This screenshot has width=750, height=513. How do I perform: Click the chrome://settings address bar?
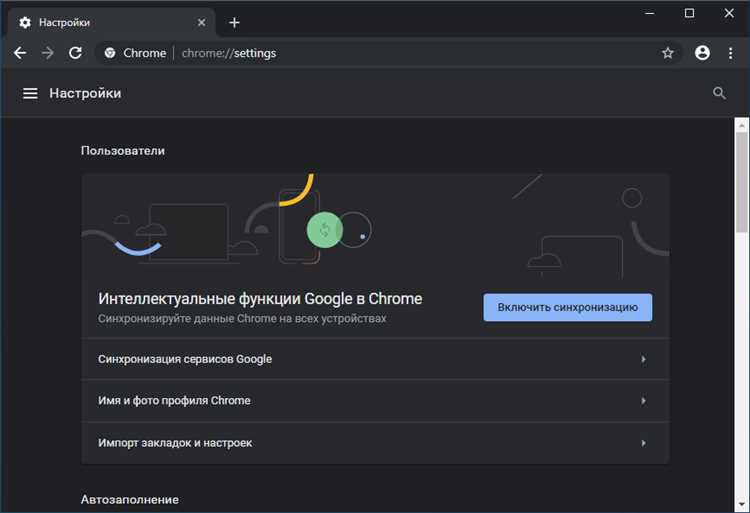tap(400, 53)
